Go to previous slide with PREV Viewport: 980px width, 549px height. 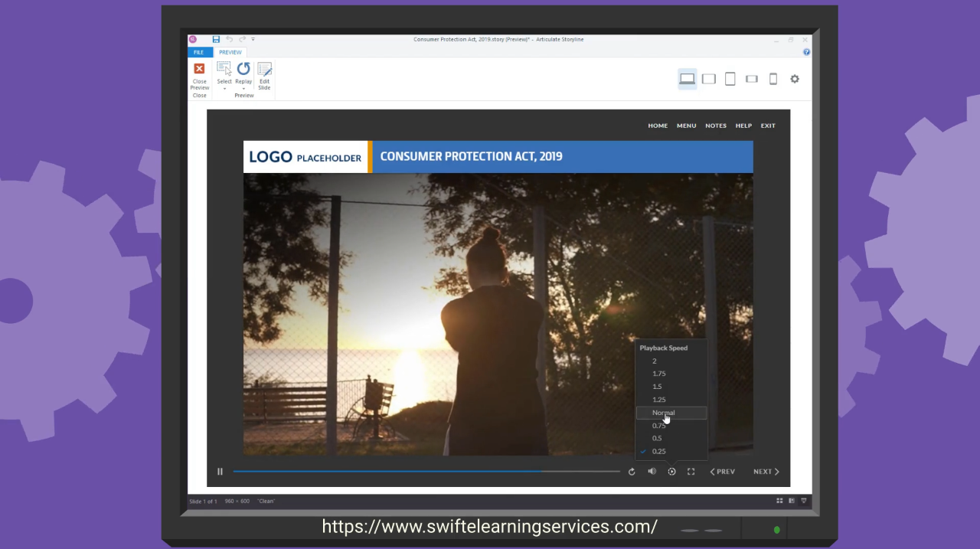722,472
